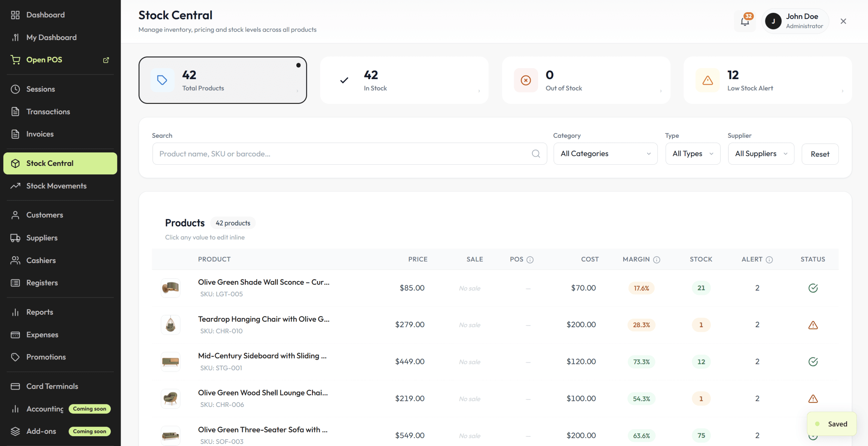Edit alert value for Olive Green Wood Shell Lounge Chair
Screen dimensions: 868x446
[x=757, y=399]
